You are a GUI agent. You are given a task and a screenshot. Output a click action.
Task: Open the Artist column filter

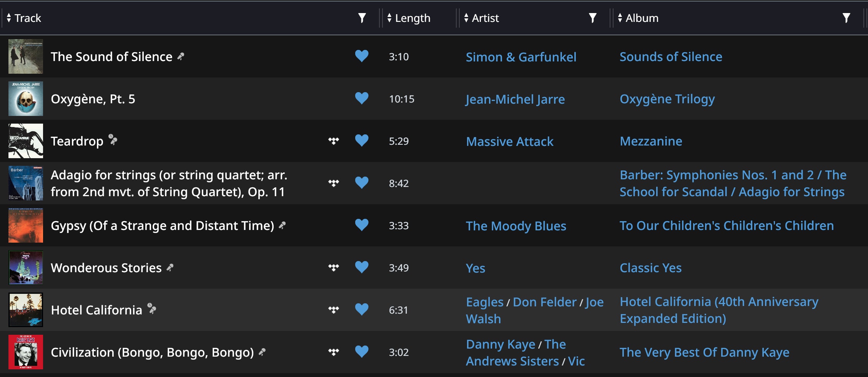click(592, 18)
